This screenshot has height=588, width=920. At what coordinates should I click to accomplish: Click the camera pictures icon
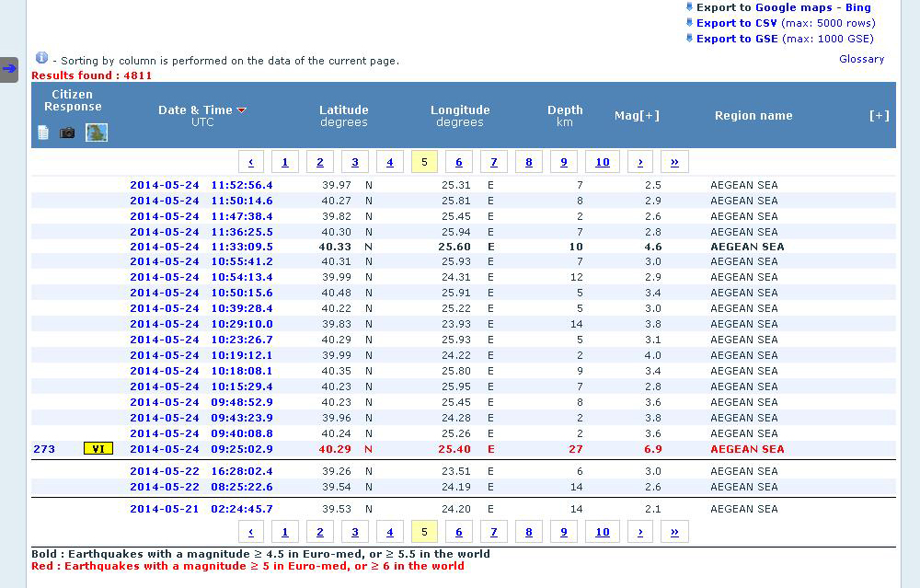67,133
